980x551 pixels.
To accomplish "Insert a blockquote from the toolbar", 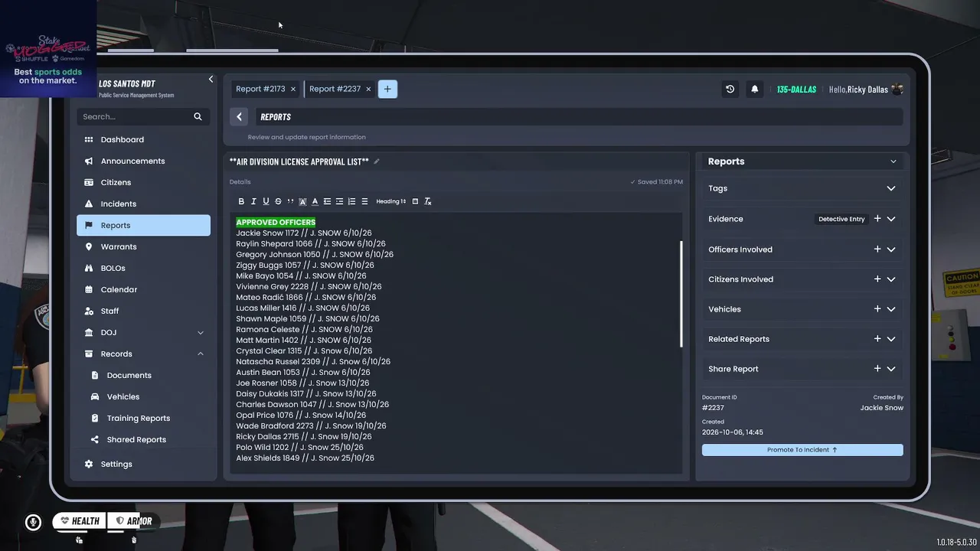I will [x=290, y=201].
